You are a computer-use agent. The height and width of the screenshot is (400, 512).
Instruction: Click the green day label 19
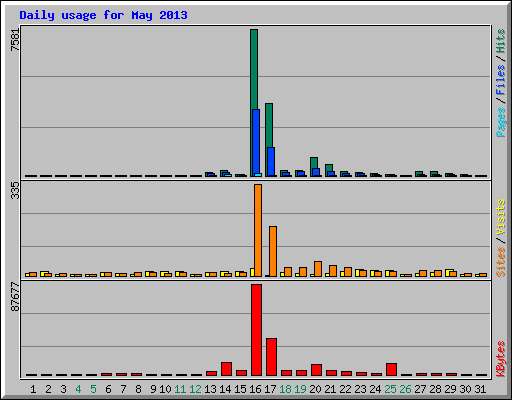click(300, 389)
